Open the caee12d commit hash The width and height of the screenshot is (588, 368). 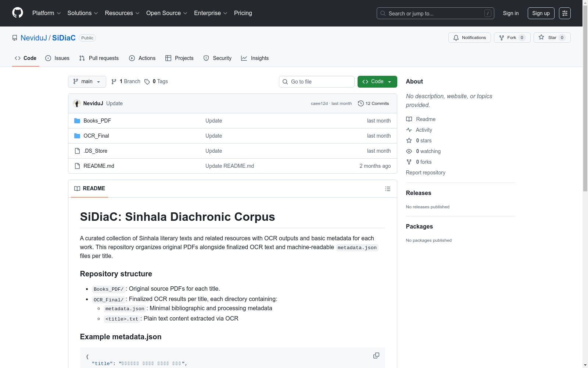(x=319, y=103)
